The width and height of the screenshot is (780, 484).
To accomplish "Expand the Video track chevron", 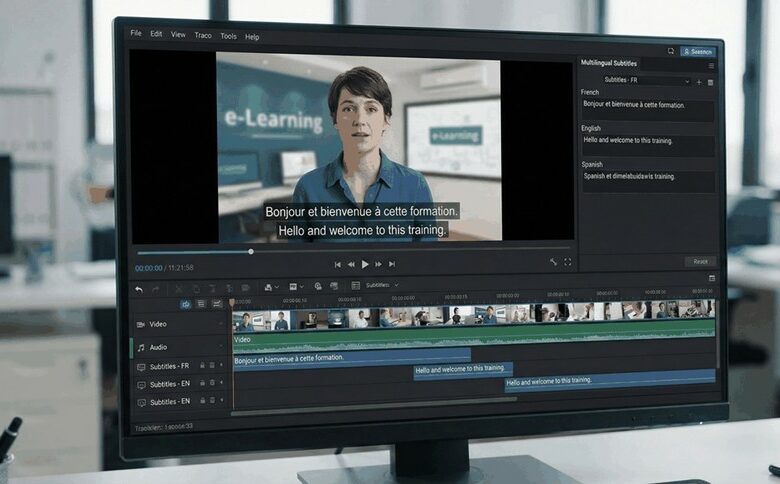I will click(221, 323).
